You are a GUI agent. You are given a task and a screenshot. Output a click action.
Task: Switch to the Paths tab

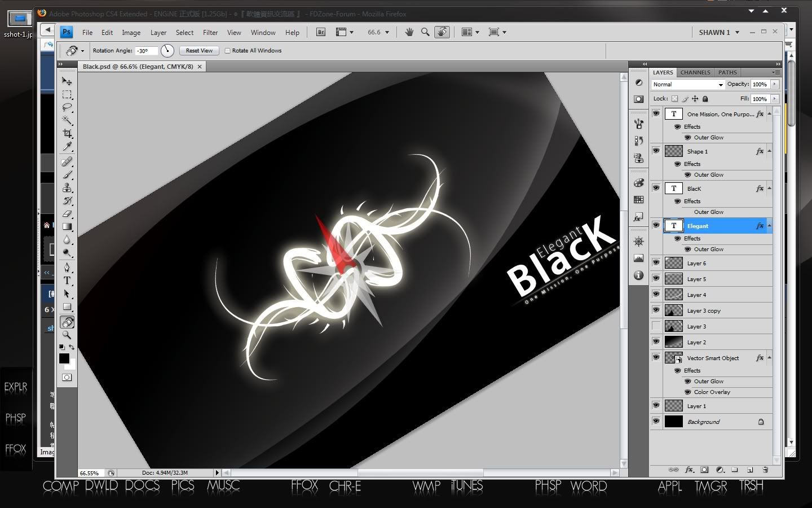727,72
